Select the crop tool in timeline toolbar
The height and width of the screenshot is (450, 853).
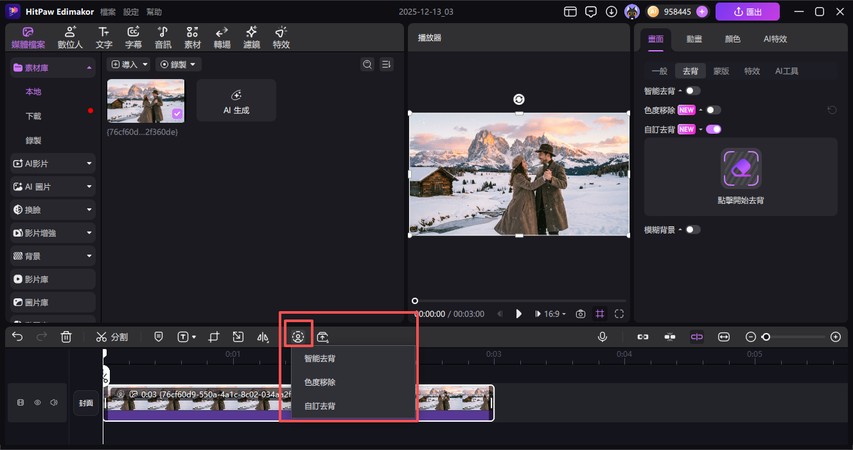click(214, 337)
